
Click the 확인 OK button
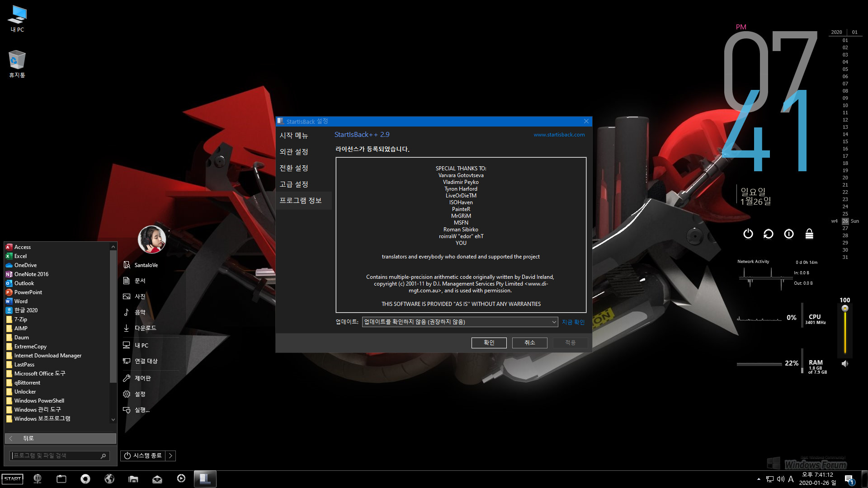pos(489,343)
